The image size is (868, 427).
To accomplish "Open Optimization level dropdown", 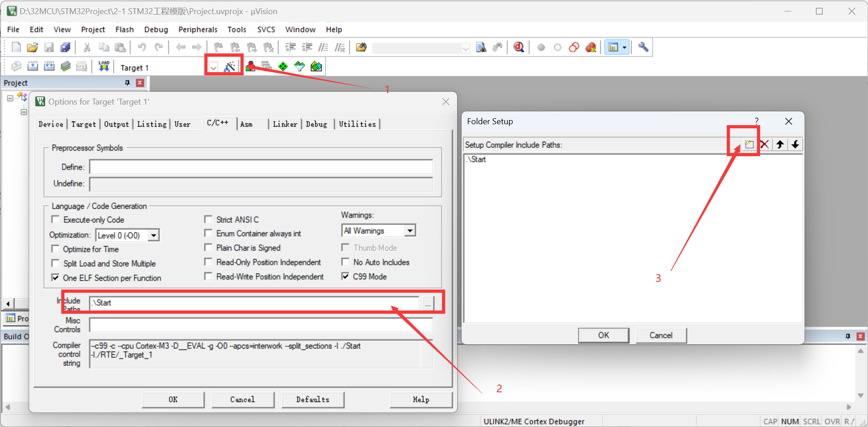I will (154, 235).
